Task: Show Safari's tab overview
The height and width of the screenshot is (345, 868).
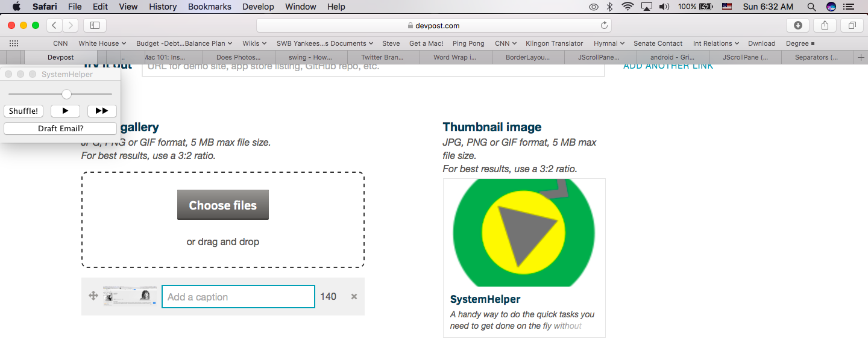Action: coord(852,25)
